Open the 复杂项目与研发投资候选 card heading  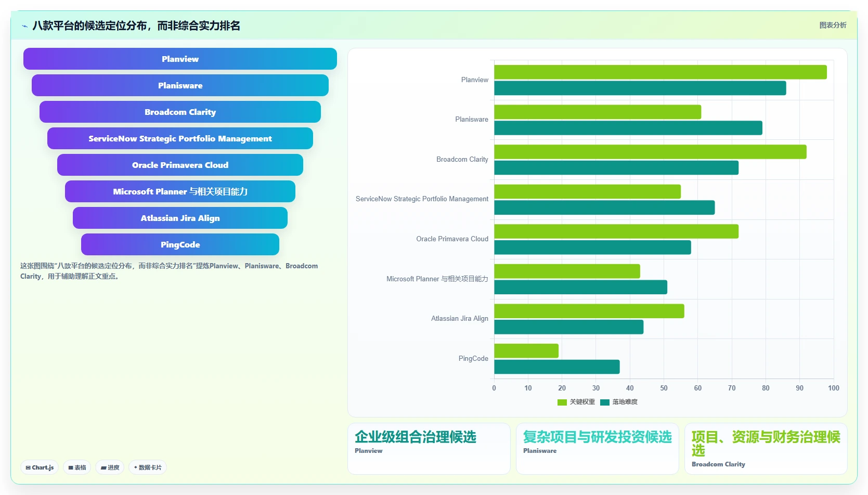[598, 437]
